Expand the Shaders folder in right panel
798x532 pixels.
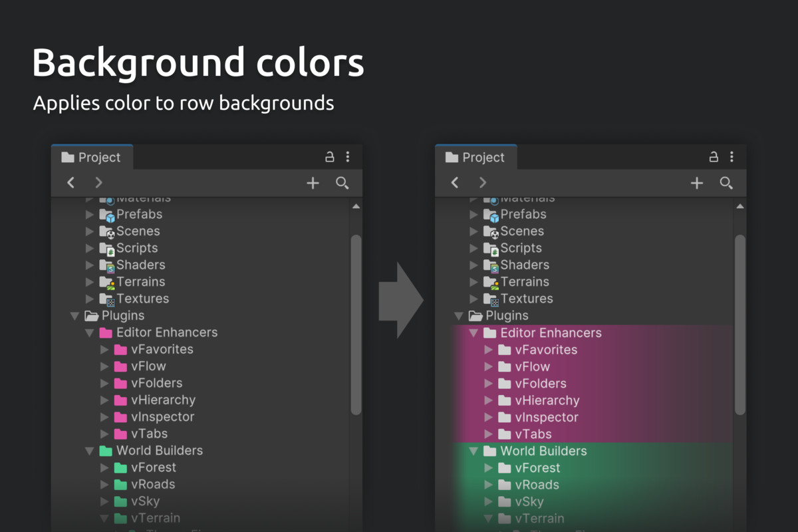(x=473, y=265)
